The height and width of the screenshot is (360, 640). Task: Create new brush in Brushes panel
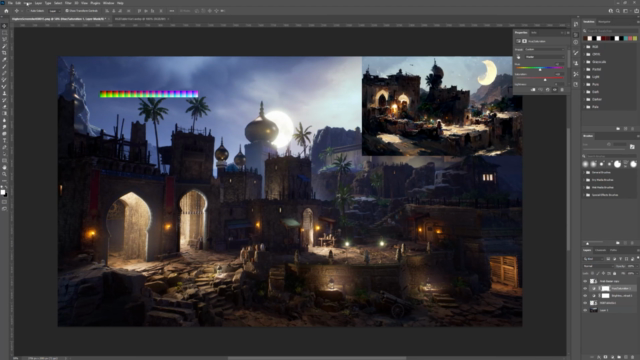pos(625,243)
